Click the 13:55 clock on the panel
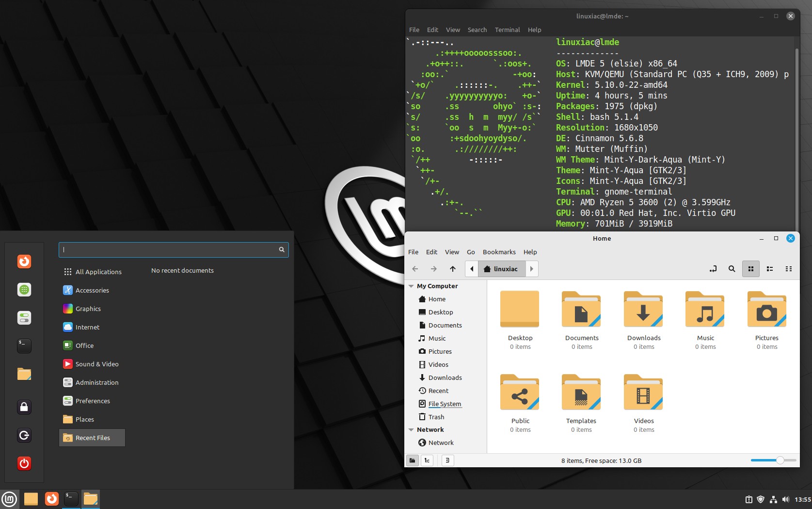The height and width of the screenshot is (509, 812). 803,499
